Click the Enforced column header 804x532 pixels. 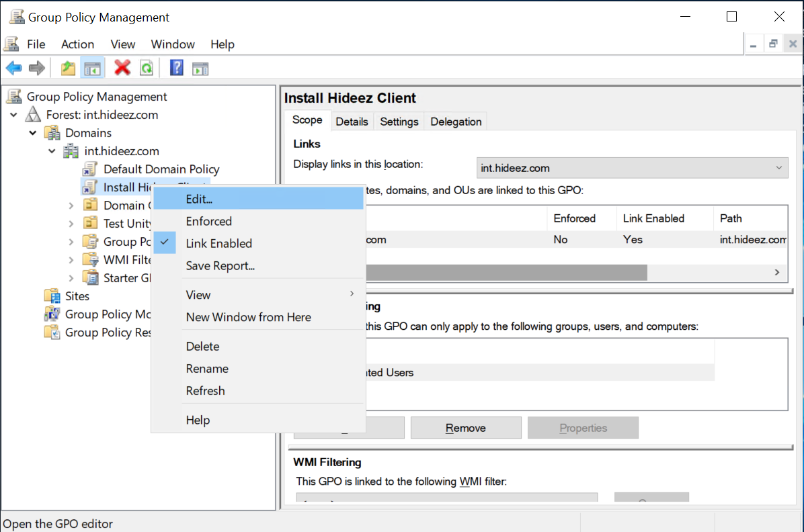click(582, 218)
